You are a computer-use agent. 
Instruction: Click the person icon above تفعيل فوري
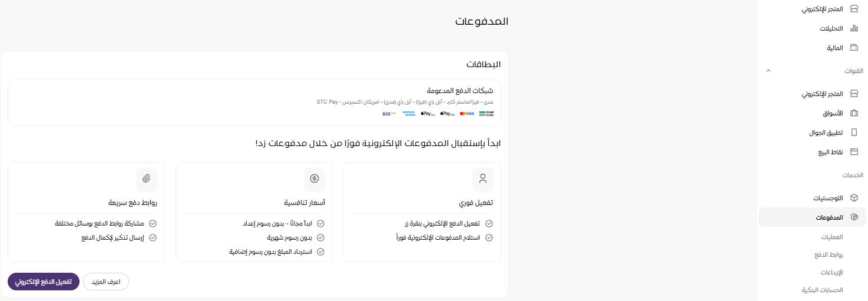(483, 178)
